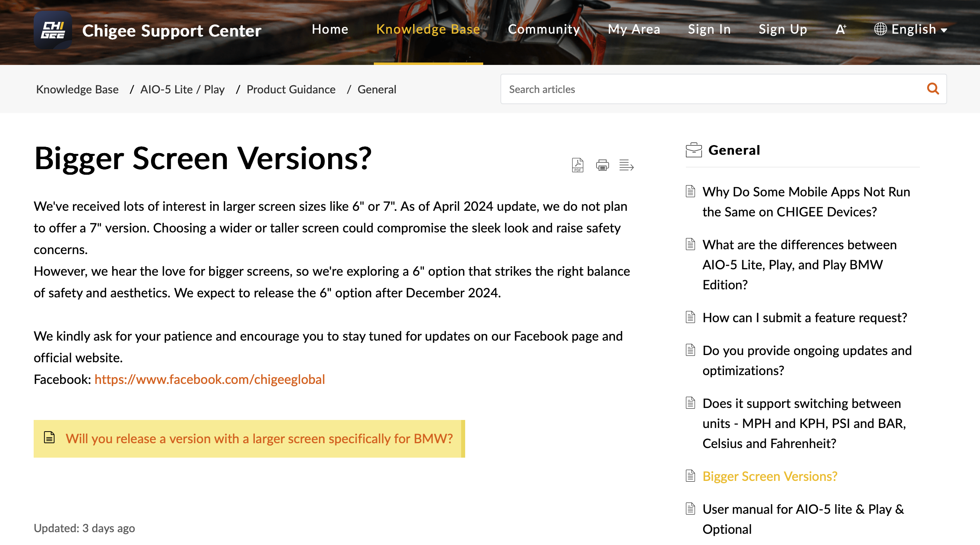This screenshot has width=980, height=545.
Task: Click the Chigee Support Center title
Action: pyautogui.click(x=172, y=31)
